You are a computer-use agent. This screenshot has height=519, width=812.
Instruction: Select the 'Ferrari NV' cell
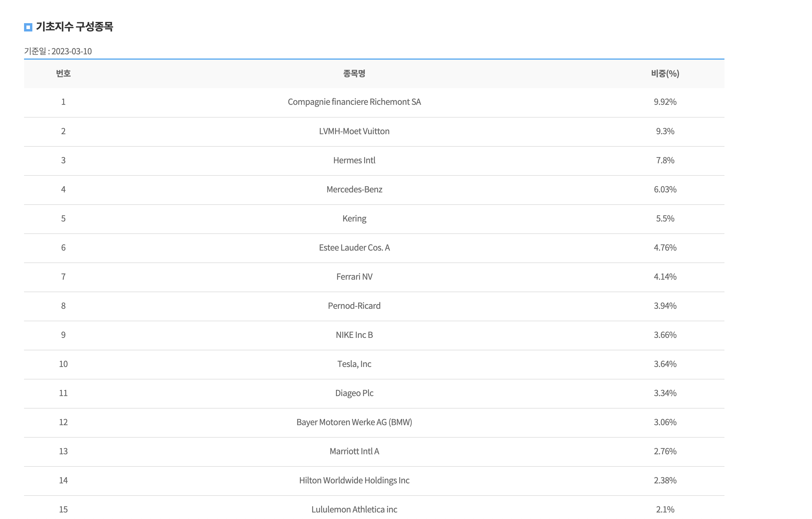pyautogui.click(x=354, y=277)
